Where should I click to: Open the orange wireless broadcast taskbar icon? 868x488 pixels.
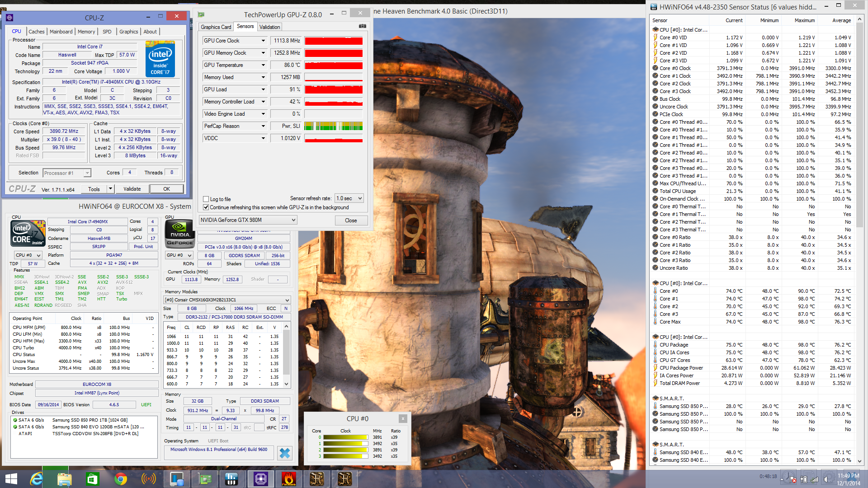pos(148,479)
